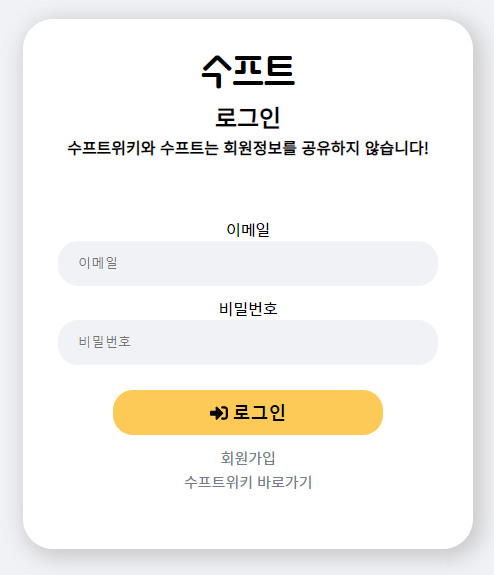Click the 비밀번호 label above the field

(248, 309)
